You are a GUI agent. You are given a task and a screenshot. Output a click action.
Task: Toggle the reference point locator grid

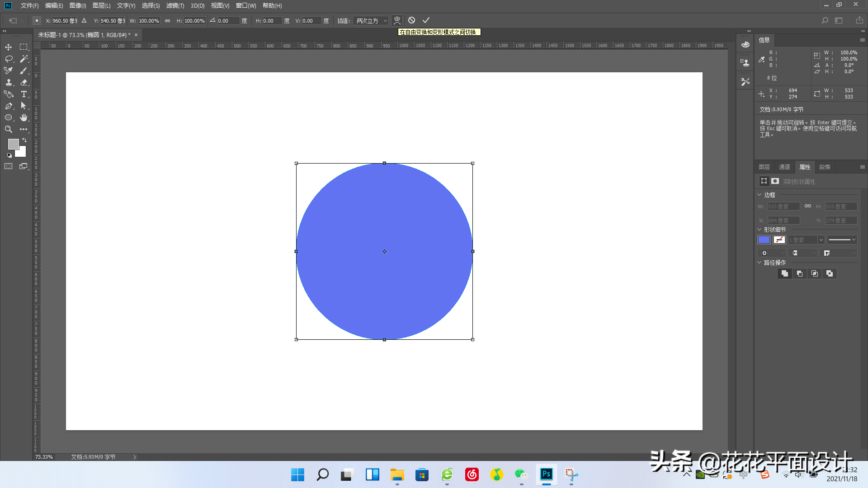[x=37, y=20]
